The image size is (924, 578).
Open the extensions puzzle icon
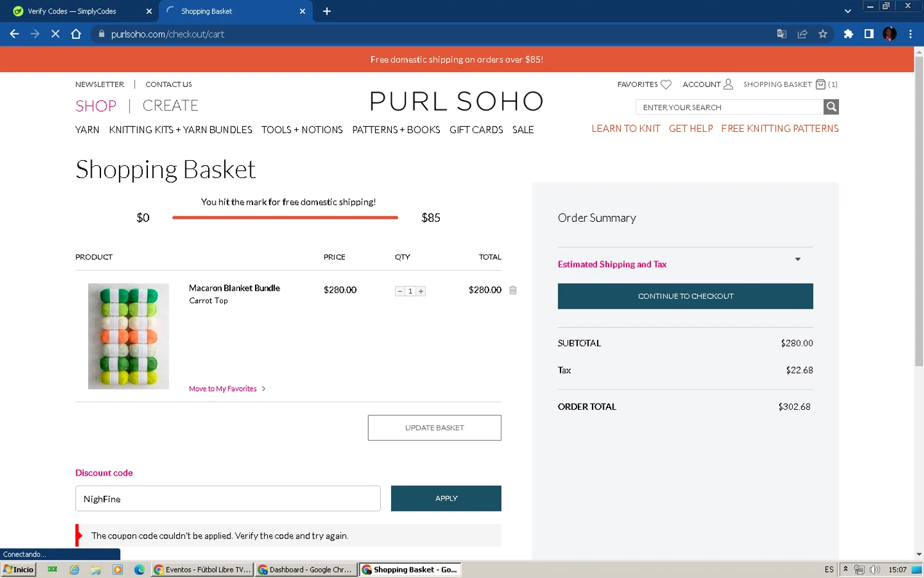848,34
